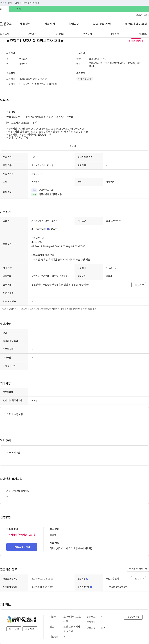This screenshot has width=149, height=644.
Task: Open the 채용정보 이력 button
Action: click(133, 617)
